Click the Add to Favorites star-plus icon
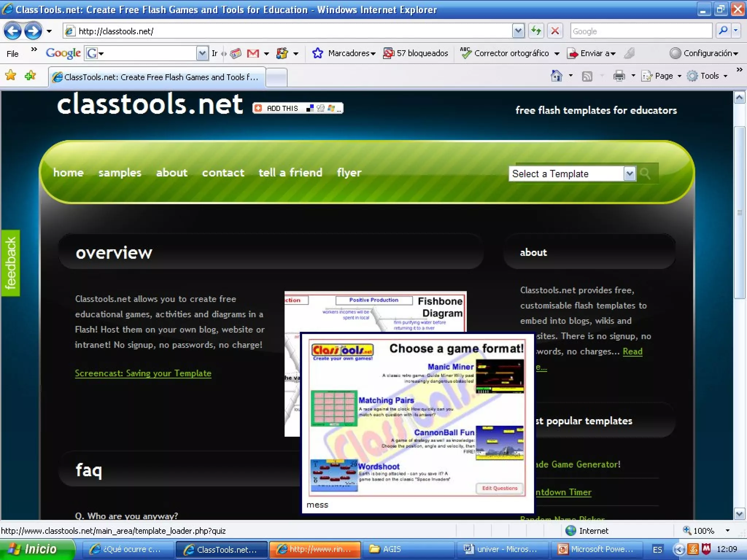Viewport: 747px width, 560px height. 30,76
